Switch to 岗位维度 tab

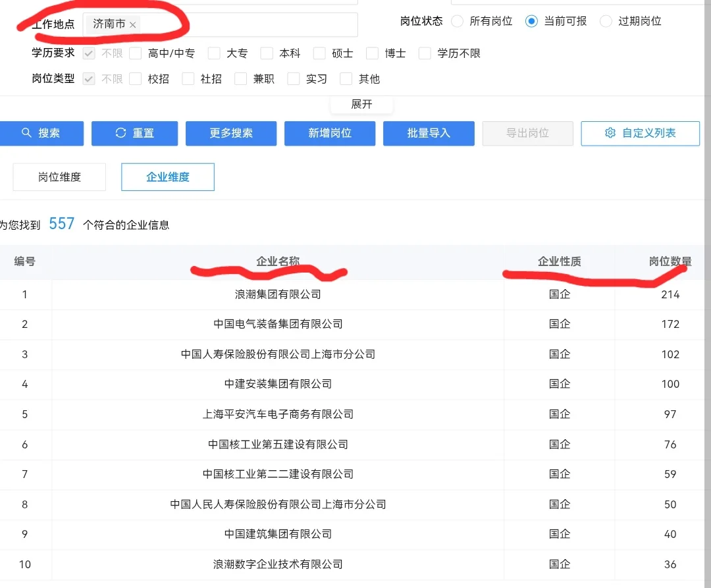coord(59,177)
